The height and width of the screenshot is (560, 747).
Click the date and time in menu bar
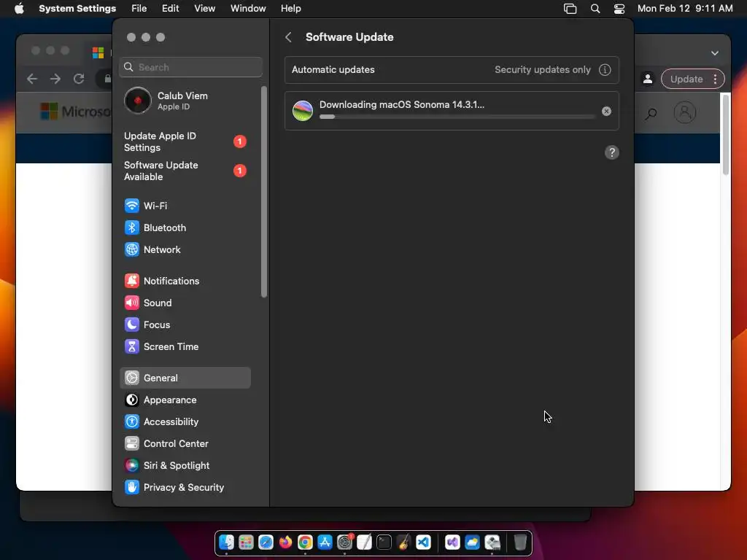pos(684,9)
